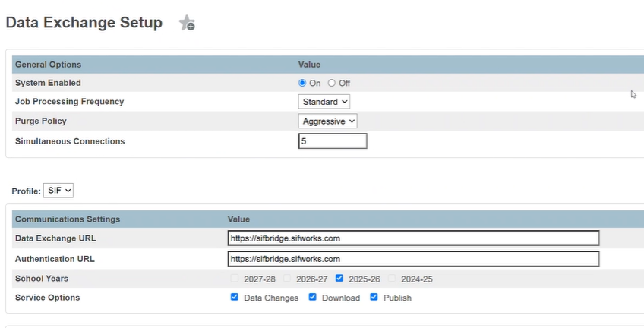644x328 pixels.
Task: Click the Service Options label
Action: (x=47, y=298)
